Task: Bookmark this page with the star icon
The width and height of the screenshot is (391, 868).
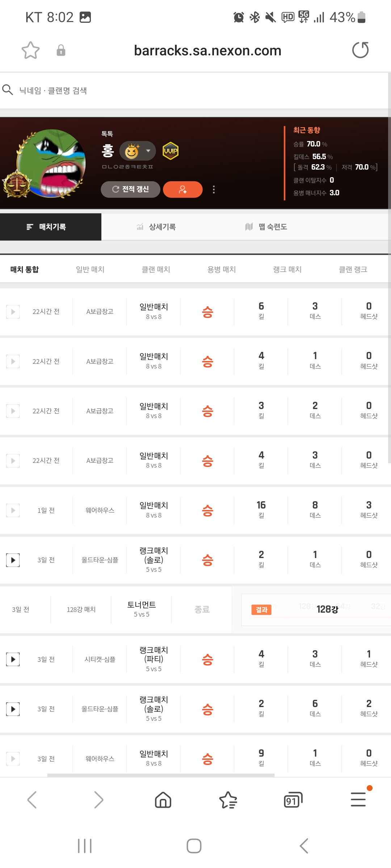Action: (x=30, y=50)
